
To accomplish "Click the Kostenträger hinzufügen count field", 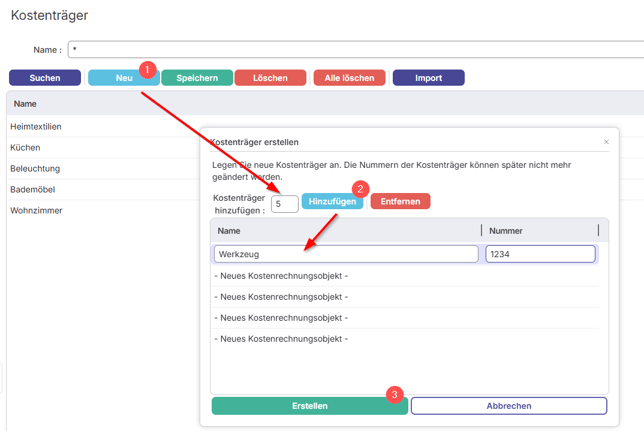I will pos(284,203).
